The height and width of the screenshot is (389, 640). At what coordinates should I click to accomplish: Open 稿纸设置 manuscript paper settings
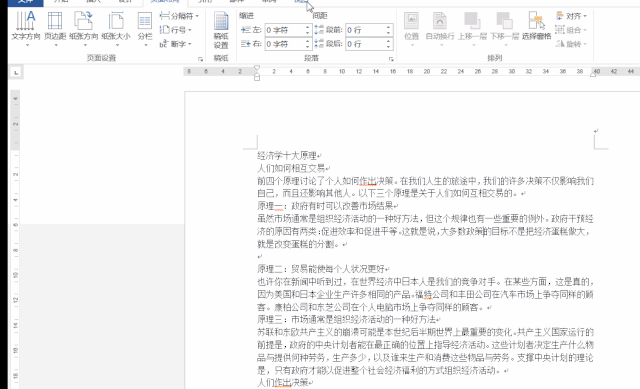click(221, 31)
